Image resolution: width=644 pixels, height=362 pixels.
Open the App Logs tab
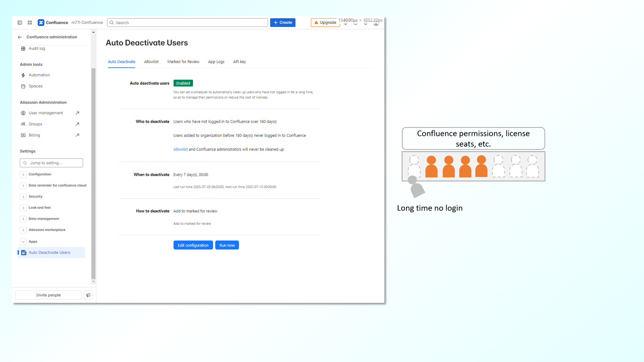216,62
